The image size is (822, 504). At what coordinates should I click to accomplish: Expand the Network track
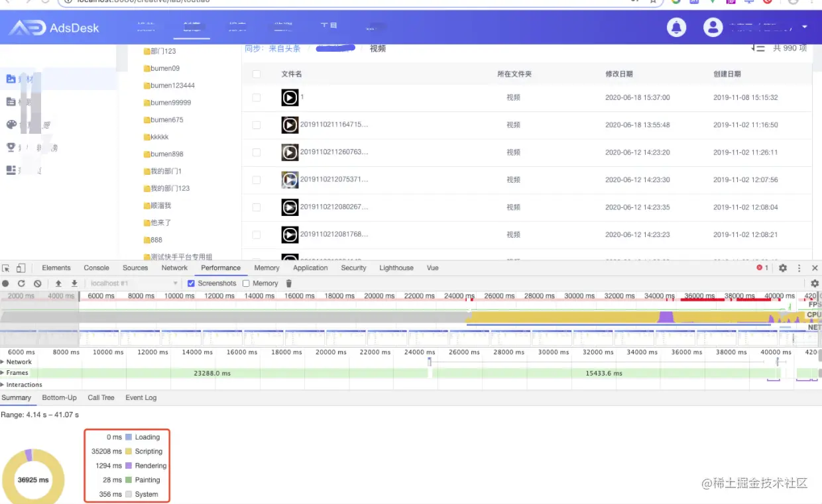3,362
